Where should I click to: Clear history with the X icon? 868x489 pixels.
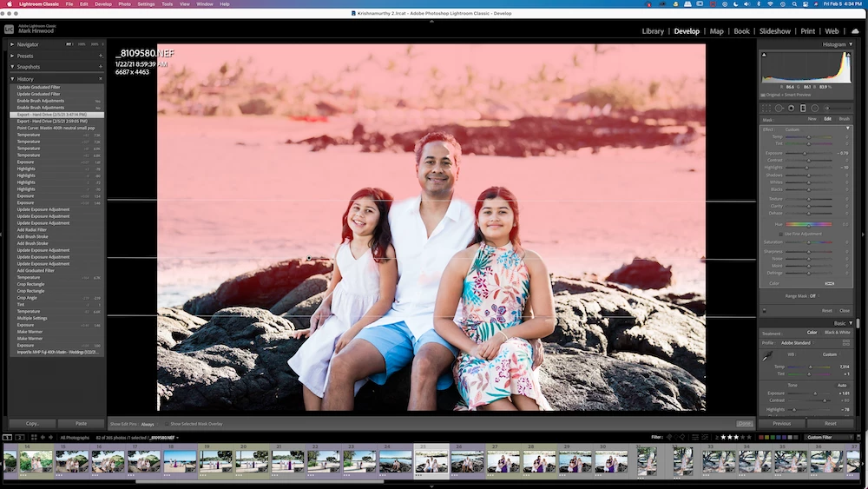[x=100, y=79]
